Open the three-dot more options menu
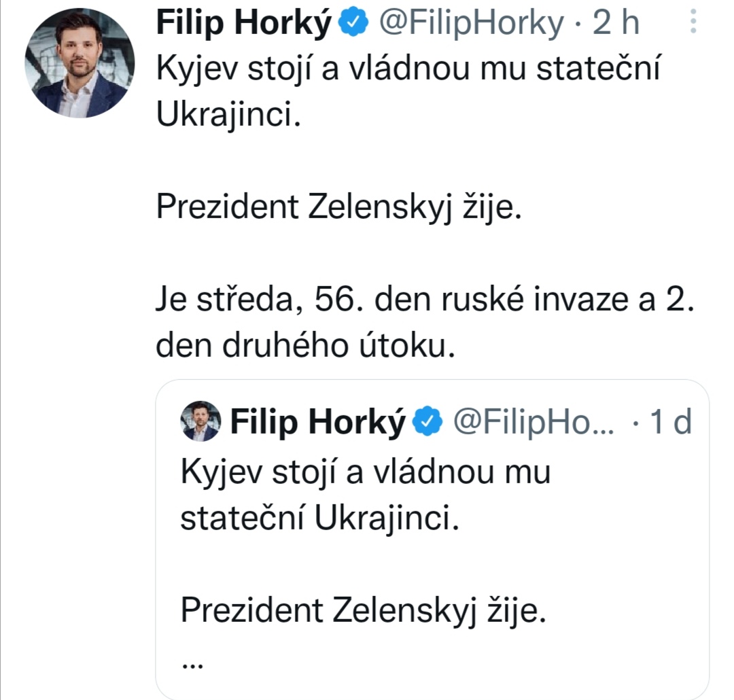 (x=693, y=24)
